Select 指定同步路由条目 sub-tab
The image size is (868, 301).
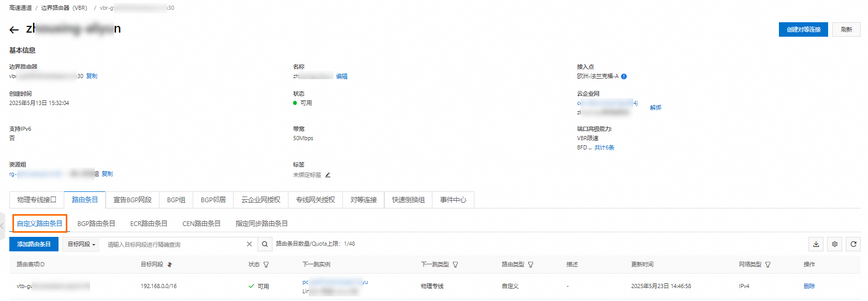[262, 223]
